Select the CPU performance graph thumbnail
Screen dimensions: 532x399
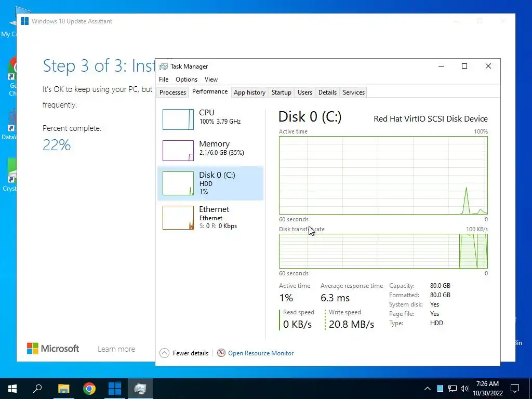[x=178, y=119]
